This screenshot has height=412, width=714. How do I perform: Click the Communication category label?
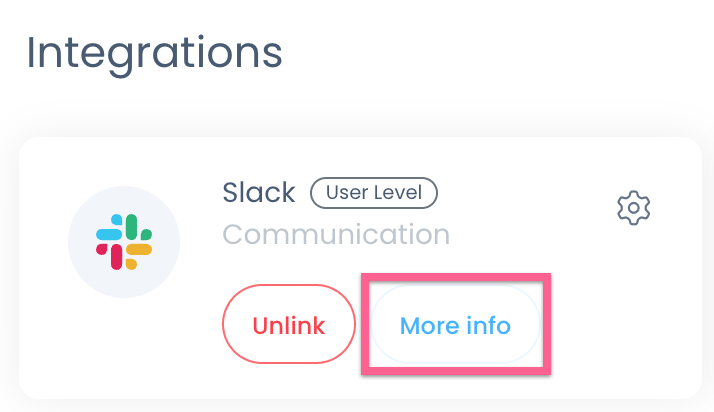(x=336, y=235)
